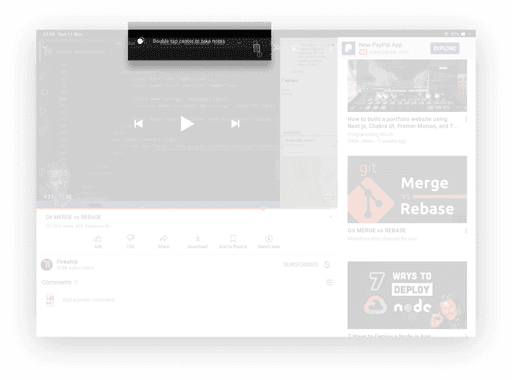Like the video with thumbs up
Viewport: 512px width, 380px height.
(98, 239)
